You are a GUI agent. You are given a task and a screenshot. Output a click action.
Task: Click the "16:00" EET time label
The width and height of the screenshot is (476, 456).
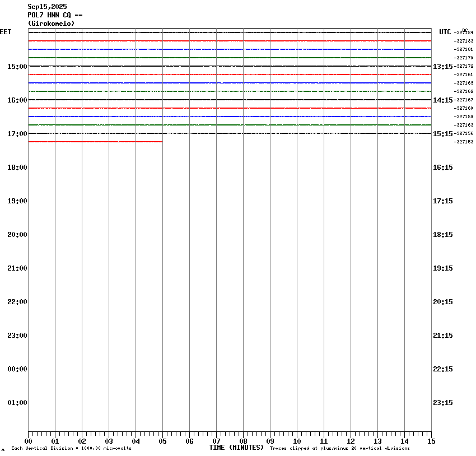(x=17, y=100)
